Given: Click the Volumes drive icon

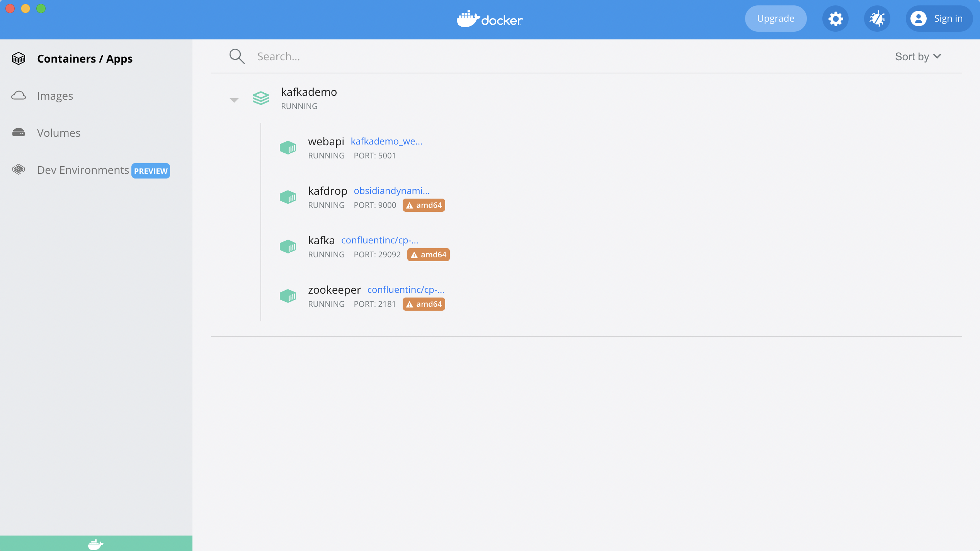Looking at the screenshot, I should click(x=18, y=133).
